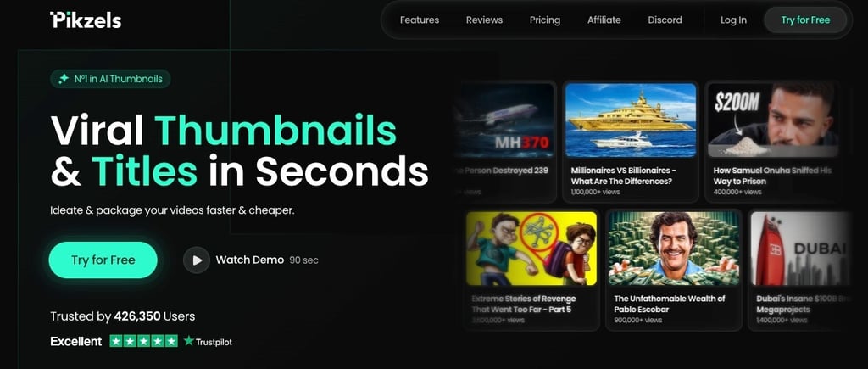This screenshot has width=868, height=369.
Task: Click Log In in the navbar
Action: coord(733,20)
